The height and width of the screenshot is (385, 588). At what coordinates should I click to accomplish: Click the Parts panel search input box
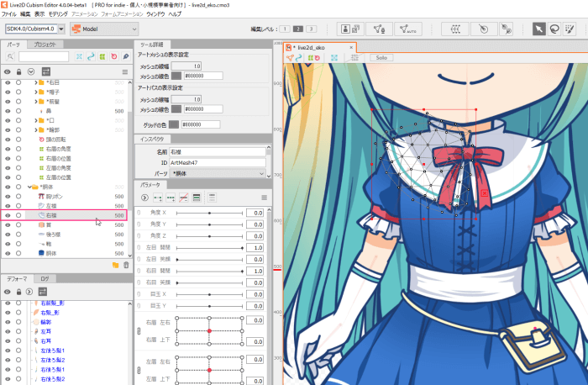coord(44,56)
